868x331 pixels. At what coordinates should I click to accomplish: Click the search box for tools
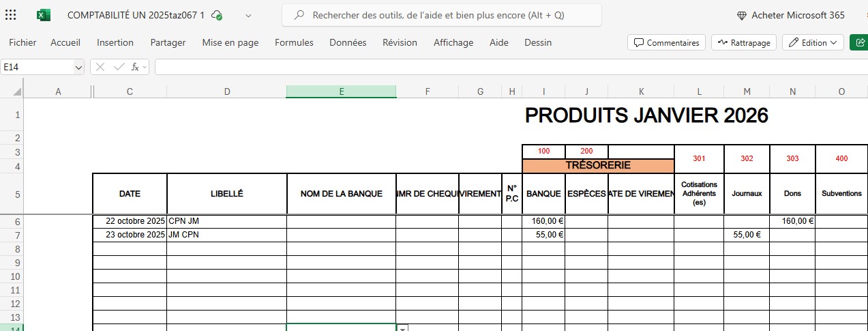(441, 15)
